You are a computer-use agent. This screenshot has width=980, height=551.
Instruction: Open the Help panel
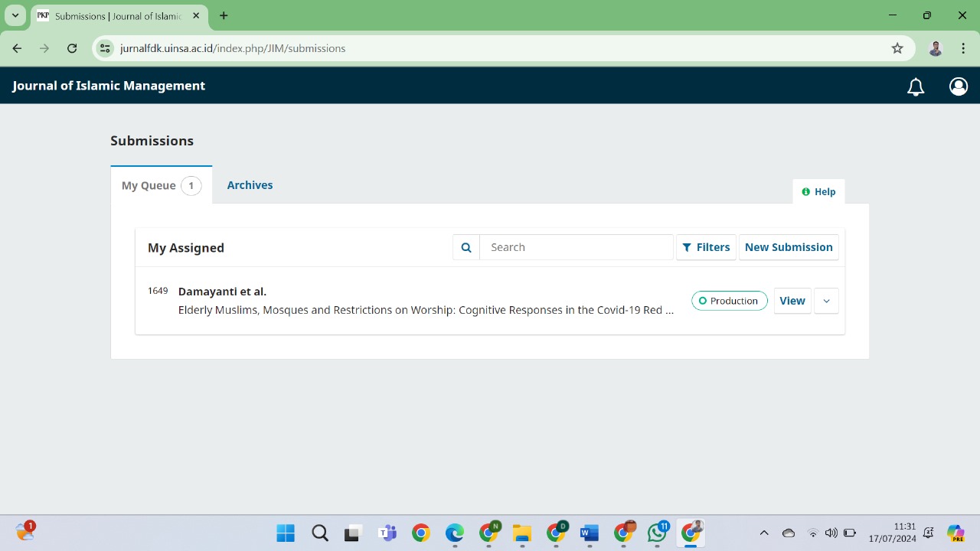pos(818,191)
